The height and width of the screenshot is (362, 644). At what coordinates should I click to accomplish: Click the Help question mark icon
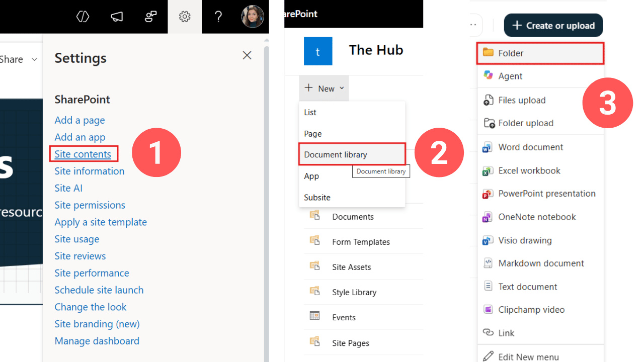218,17
